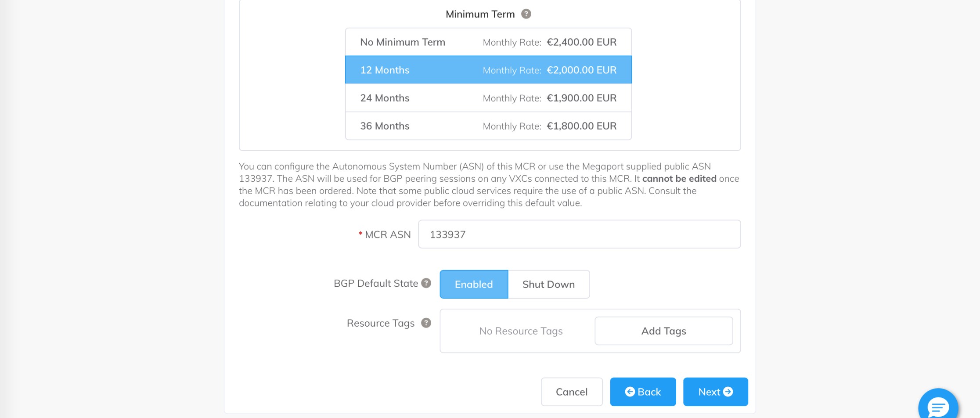Go Back to previous step
Image resolution: width=980 pixels, height=418 pixels.
(643, 392)
